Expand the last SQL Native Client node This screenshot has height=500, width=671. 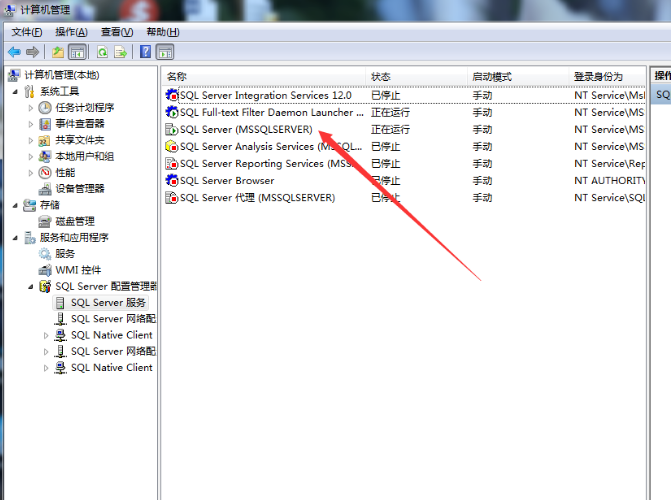tap(46, 368)
